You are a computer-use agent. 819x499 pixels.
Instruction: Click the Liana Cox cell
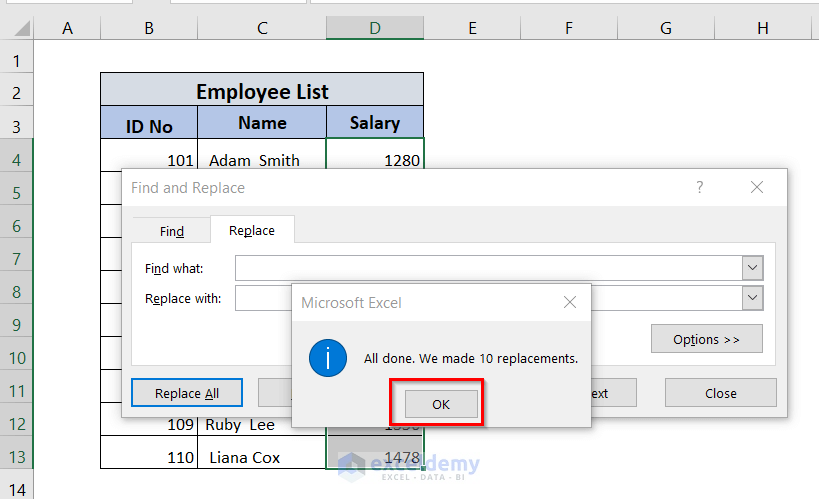(x=262, y=452)
